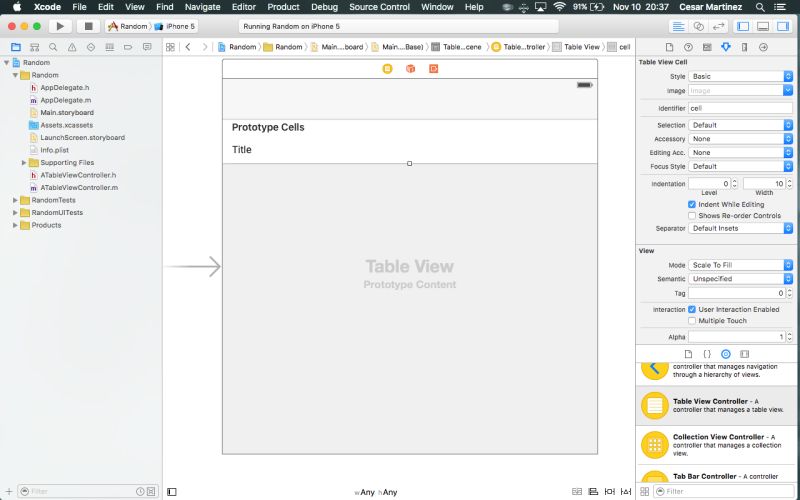Viewport: 800px width, 500px height.
Task: Open the Symbol navigator
Action: (x=35, y=47)
